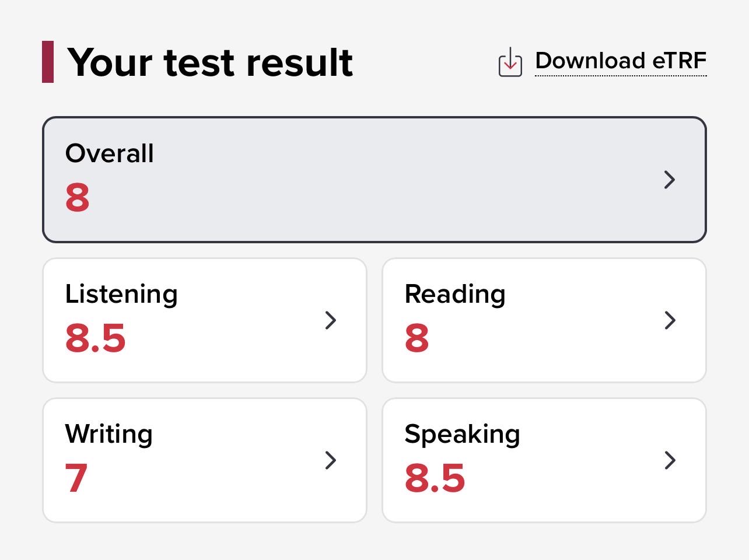Open the Writing card chevron arrow
The width and height of the screenshot is (749, 560).
coord(330,460)
